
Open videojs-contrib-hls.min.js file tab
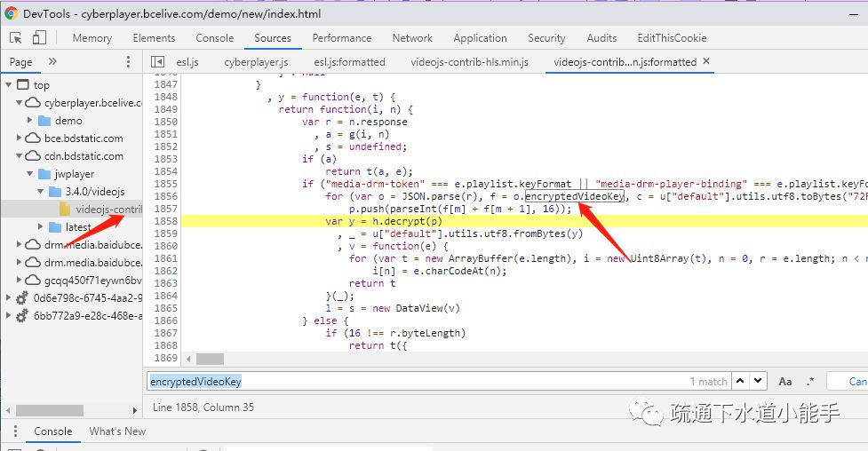(469, 62)
